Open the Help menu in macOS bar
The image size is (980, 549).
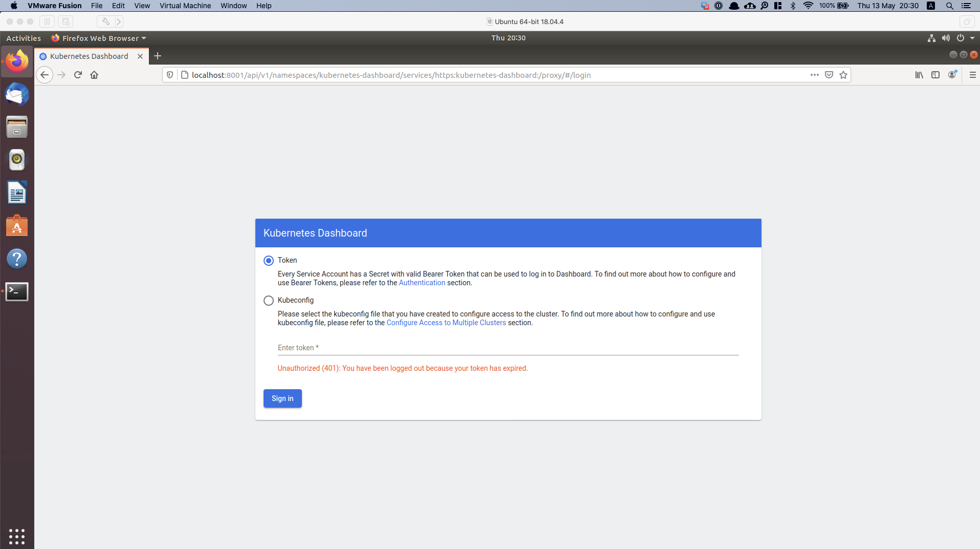pos(264,6)
